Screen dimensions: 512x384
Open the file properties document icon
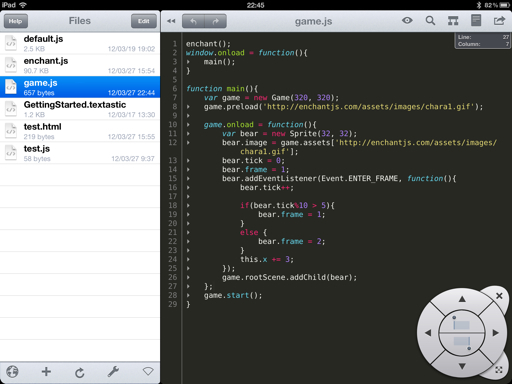click(476, 21)
